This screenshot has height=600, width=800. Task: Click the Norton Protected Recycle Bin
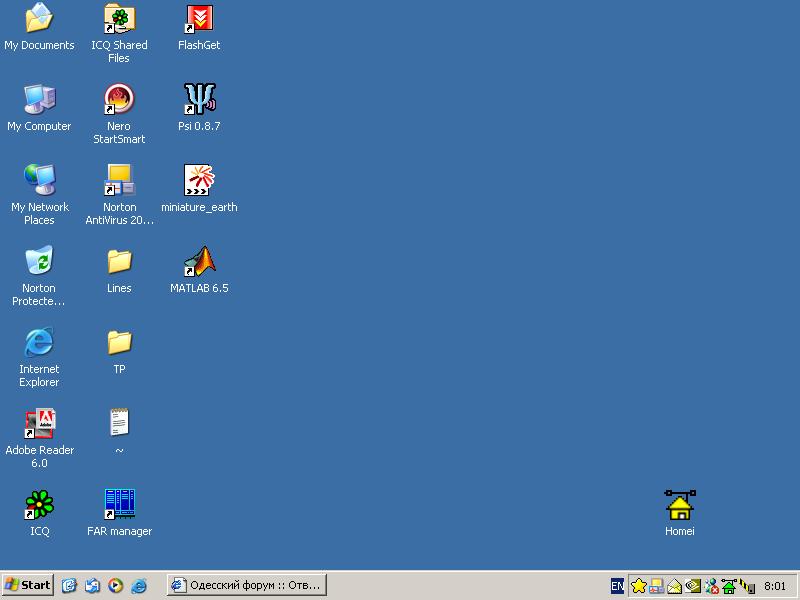tap(39, 262)
